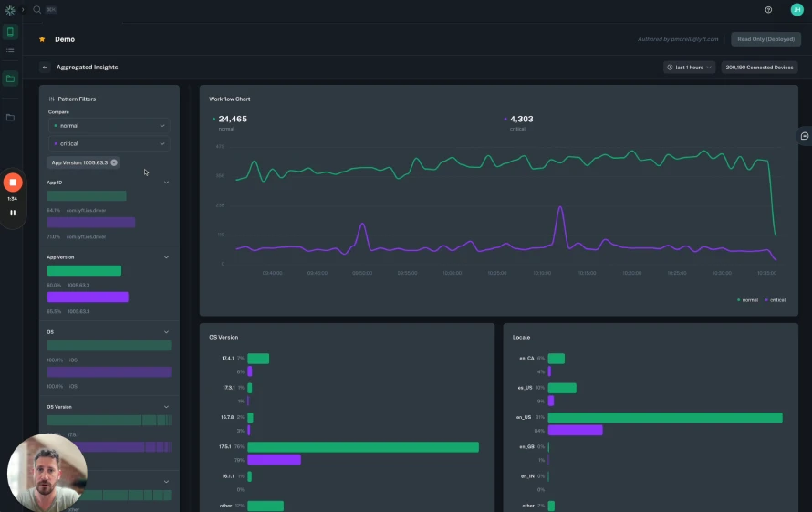
Task: Select the purple OS iOS bar
Action: (x=109, y=372)
